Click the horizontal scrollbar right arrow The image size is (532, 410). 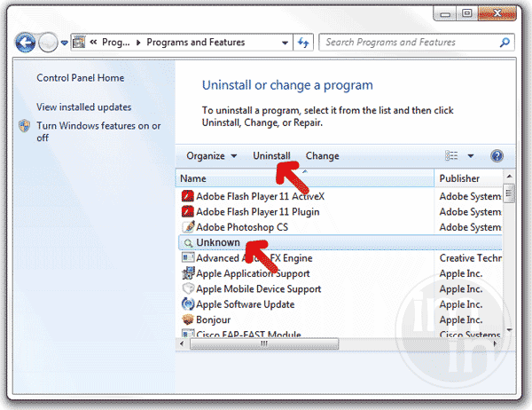[495, 343]
